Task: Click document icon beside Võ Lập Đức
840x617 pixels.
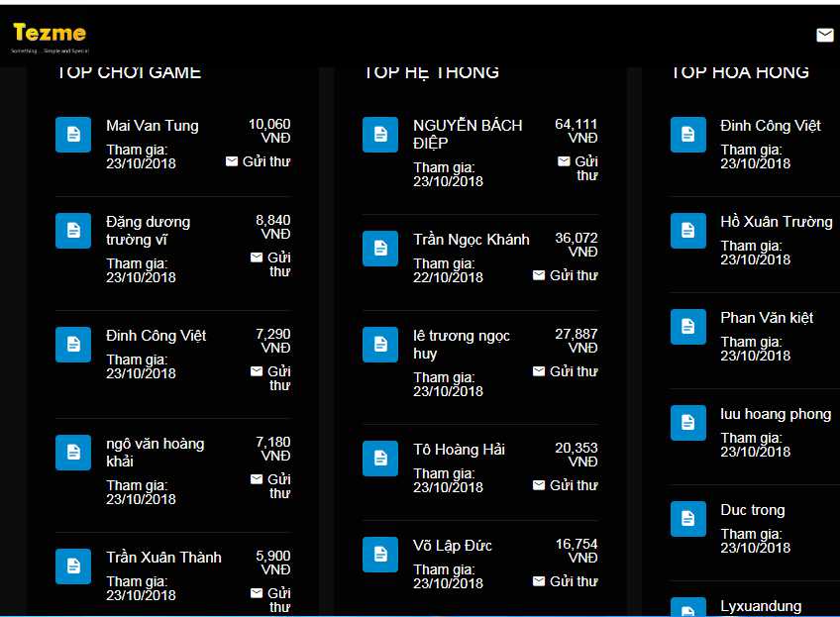Action: (x=380, y=555)
